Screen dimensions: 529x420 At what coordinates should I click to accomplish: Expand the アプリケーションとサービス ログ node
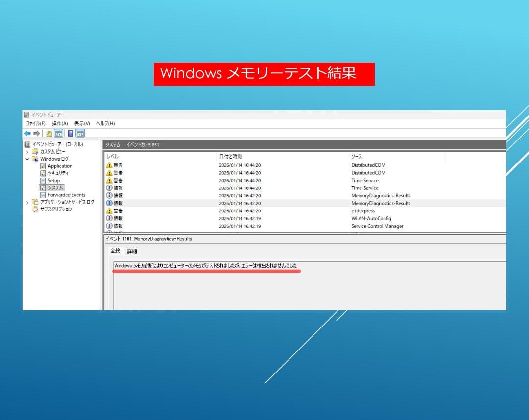click(27, 202)
